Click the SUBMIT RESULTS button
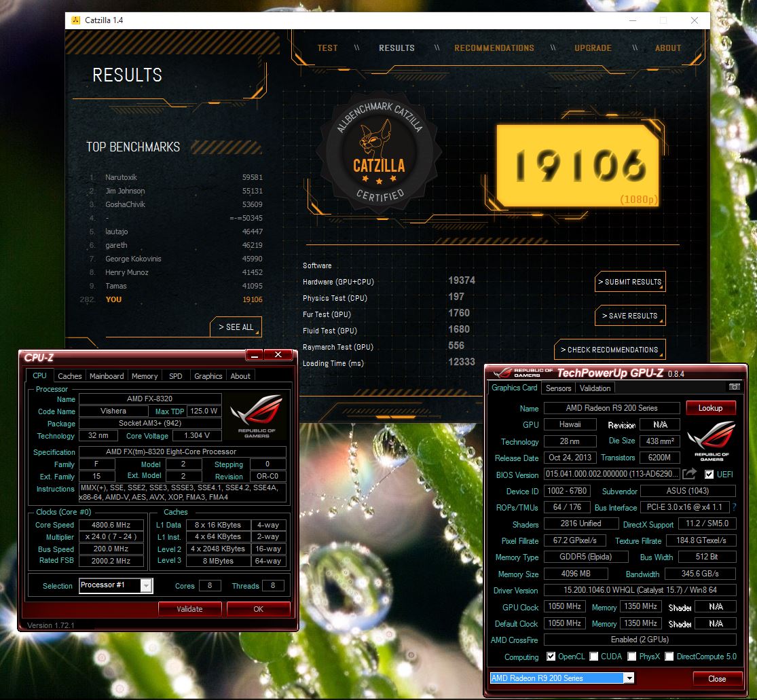Image resolution: width=757 pixels, height=700 pixels. pyautogui.click(x=630, y=282)
